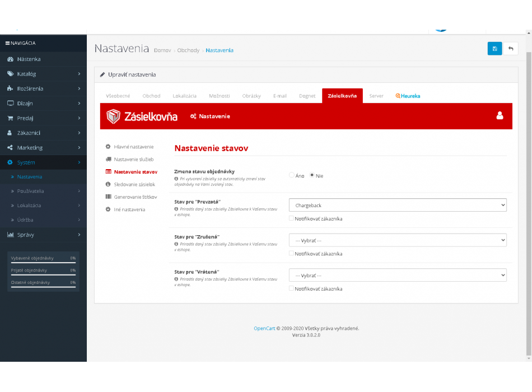
Task: Click the Nastavenie stavov list icon
Action: click(109, 172)
